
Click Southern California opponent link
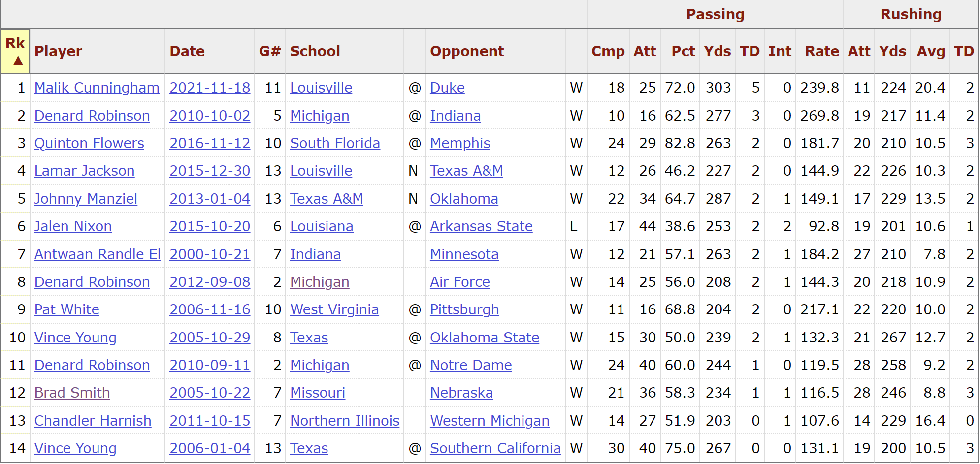pyautogui.click(x=495, y=448)
